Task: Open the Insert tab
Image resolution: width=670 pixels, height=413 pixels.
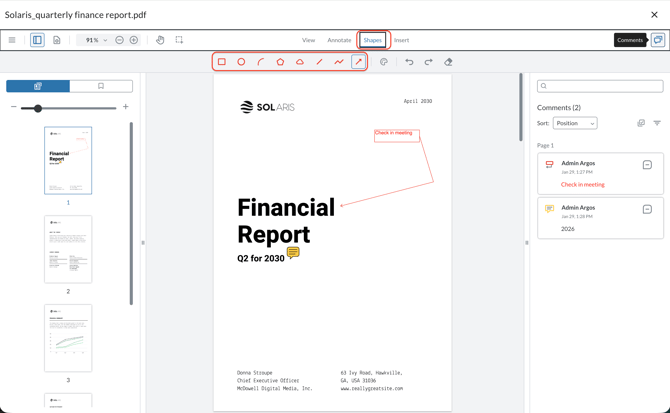Action: tap(401, 40)
